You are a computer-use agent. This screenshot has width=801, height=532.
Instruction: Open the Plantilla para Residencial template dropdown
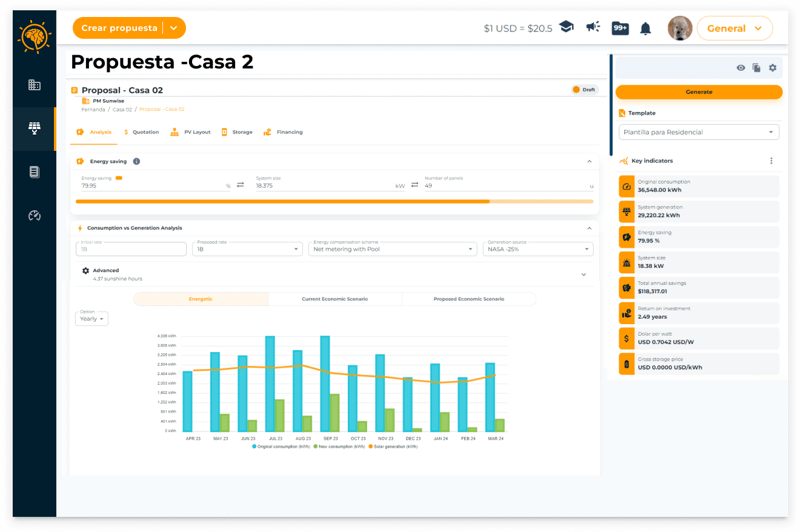click(x=698, y=132)
